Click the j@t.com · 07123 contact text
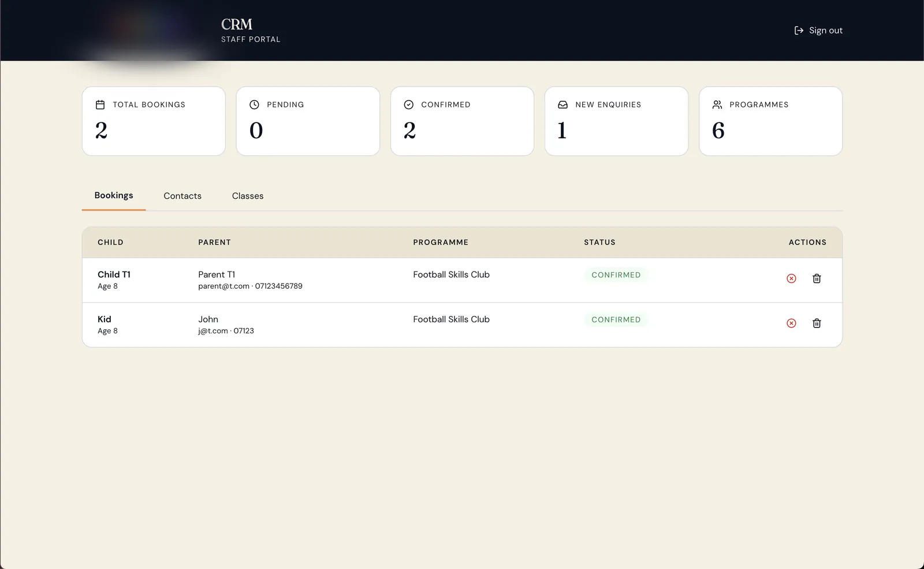The image size is (924, 569). 226,331
